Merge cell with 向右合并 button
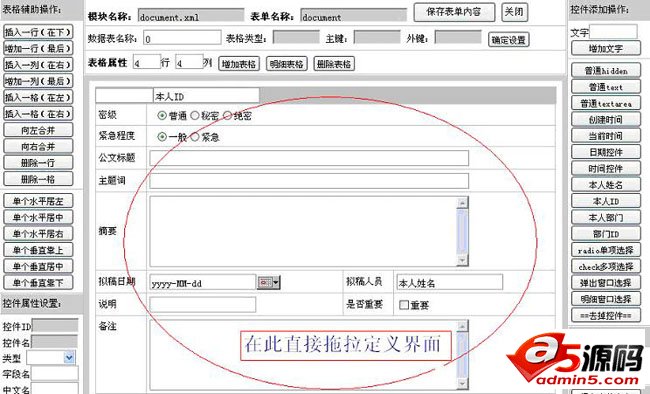 click(38, 146)
